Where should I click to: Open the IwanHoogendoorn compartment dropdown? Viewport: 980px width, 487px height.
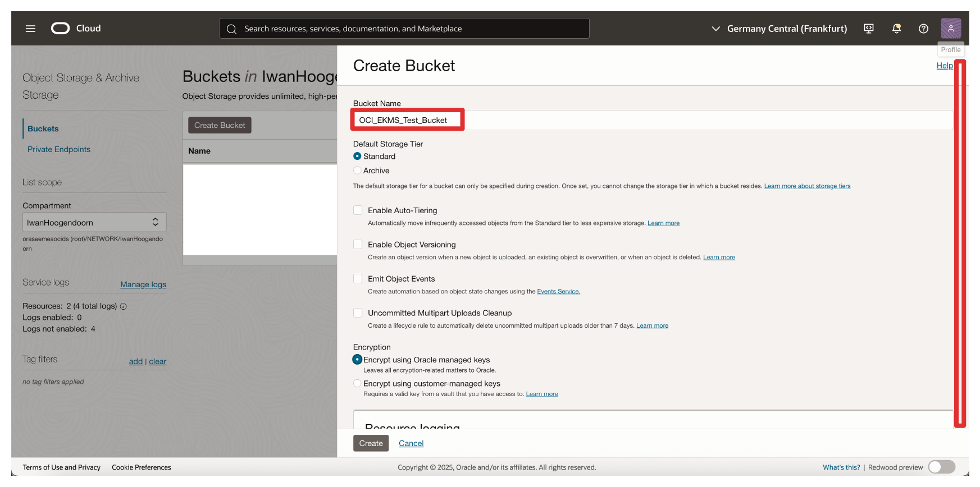[94, 222]
